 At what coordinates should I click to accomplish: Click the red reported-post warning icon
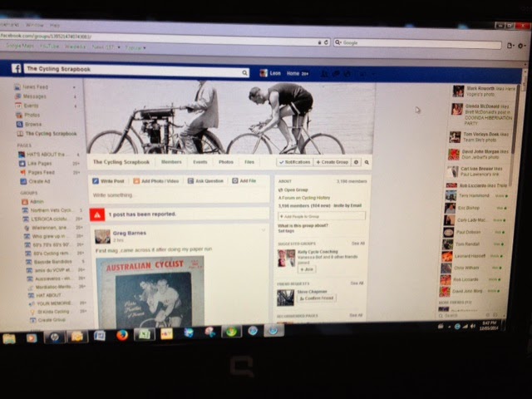click(x=97, y=214)
